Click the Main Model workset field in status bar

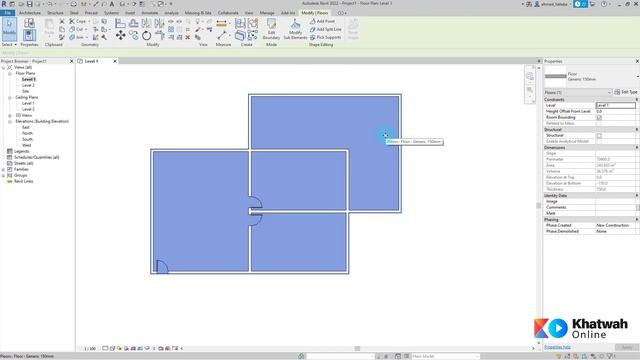(445, 356)
